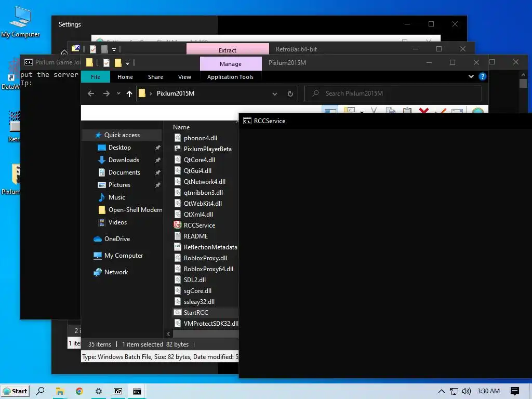Screen dimensions: 532x399
Task: Select Network in navigation pane
Action: [x=116, y=272]
